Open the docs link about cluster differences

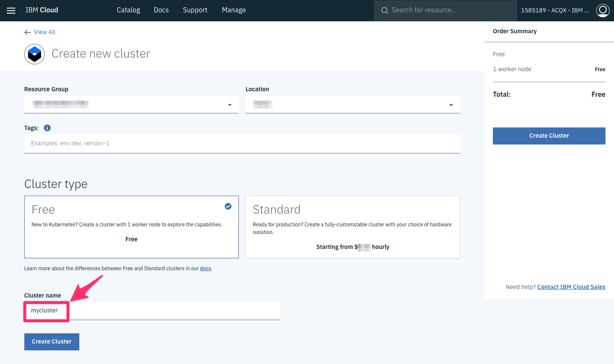[206, 269]
